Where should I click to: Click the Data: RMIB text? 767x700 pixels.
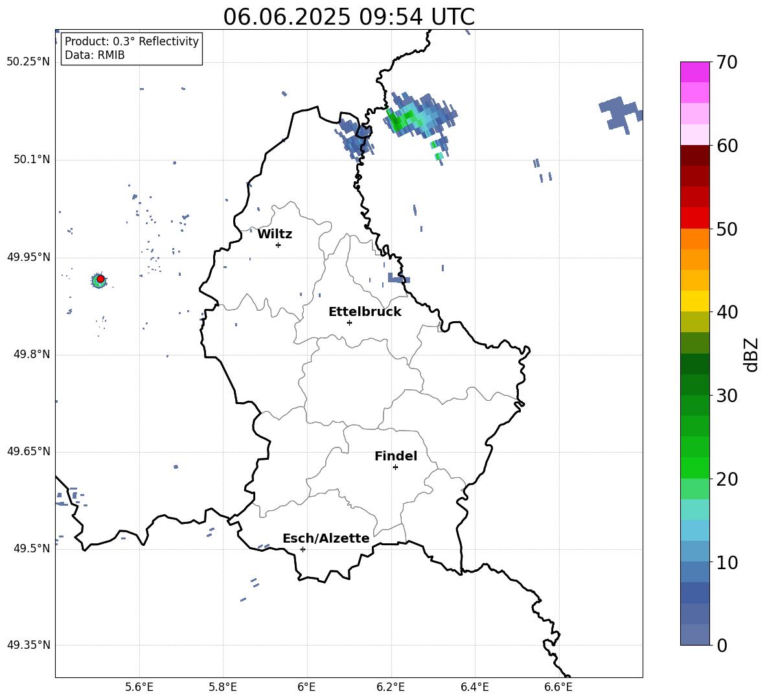[95, 55]
